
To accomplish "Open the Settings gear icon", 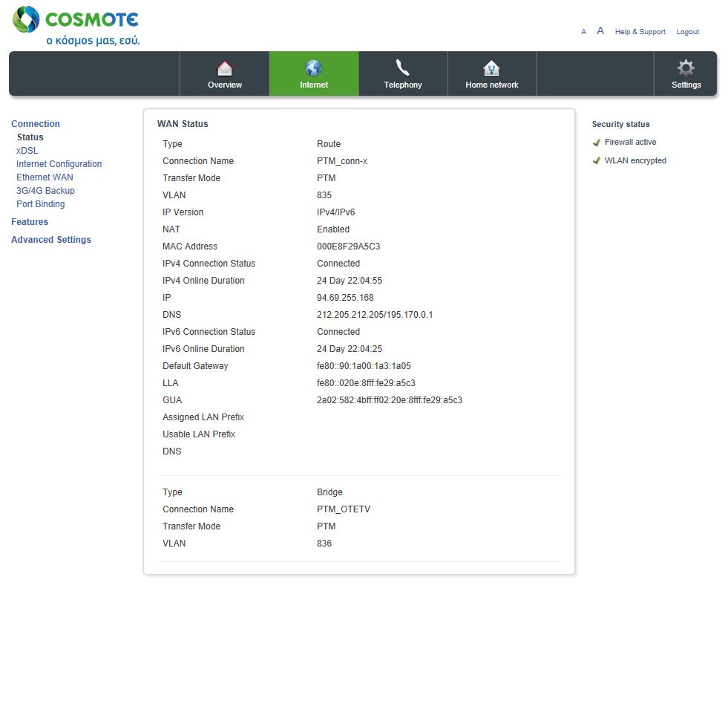I will pos(686,68).
